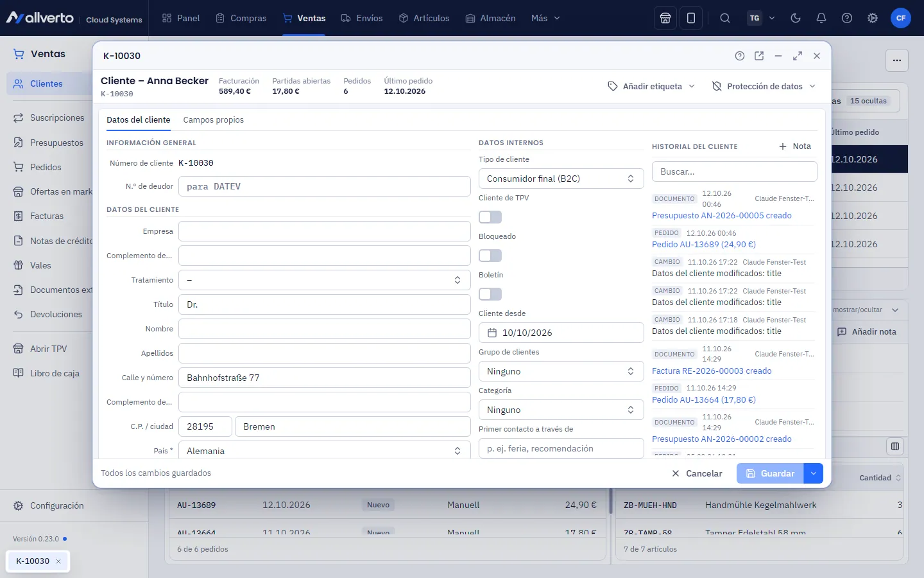Switch to the Campos propios tab
The width and height of the screenshot is (924, 578).
pos(214,120)
